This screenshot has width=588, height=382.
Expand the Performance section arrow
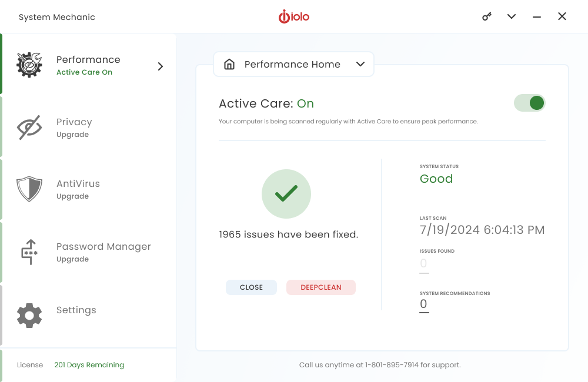coord(160,66)
